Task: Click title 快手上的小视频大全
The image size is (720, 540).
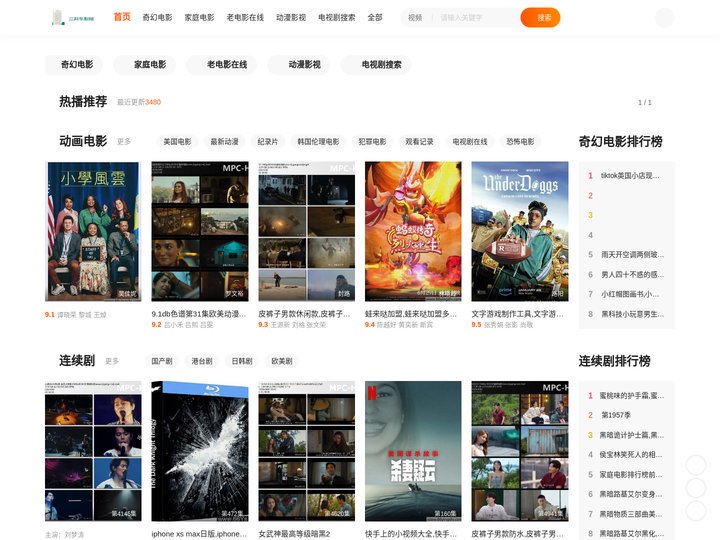Action: (411, 534)
